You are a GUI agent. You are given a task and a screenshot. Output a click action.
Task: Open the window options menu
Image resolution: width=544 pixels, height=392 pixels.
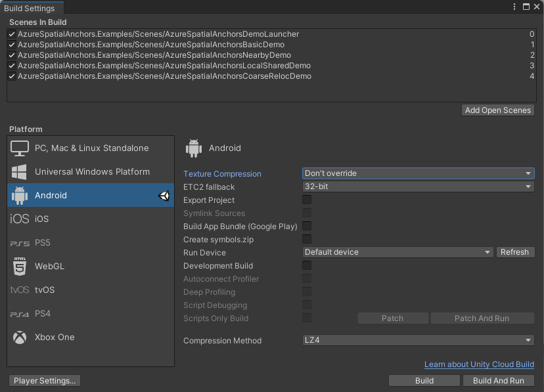(x=514, y=7)
